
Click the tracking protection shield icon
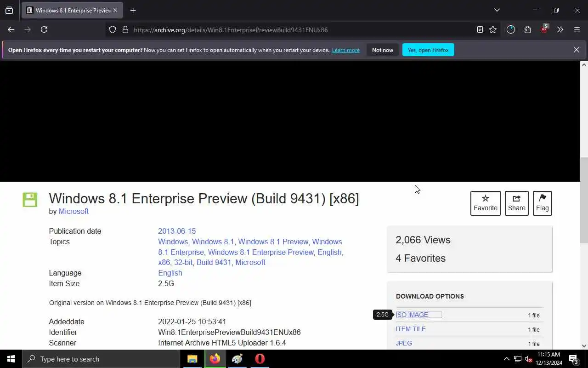pos(113,30)
